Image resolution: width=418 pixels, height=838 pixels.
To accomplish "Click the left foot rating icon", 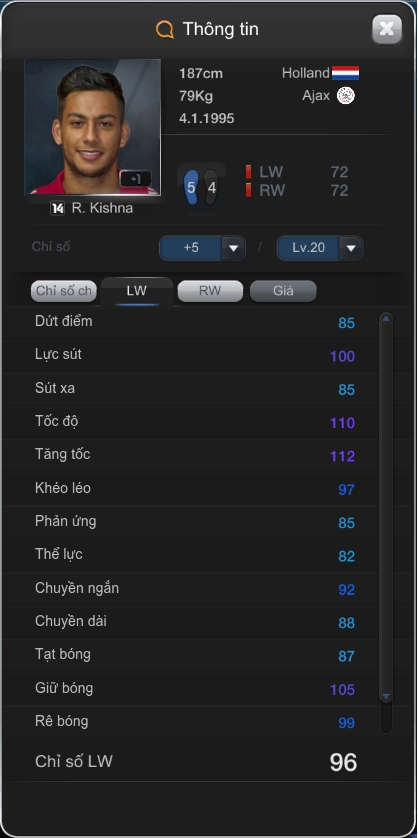I will (x=191, y=188).
